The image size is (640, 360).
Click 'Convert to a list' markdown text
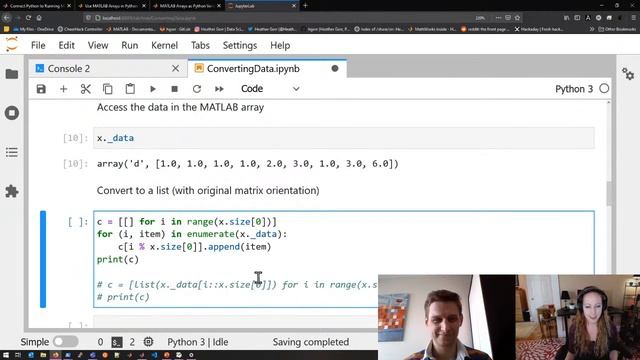pos(208,191)
